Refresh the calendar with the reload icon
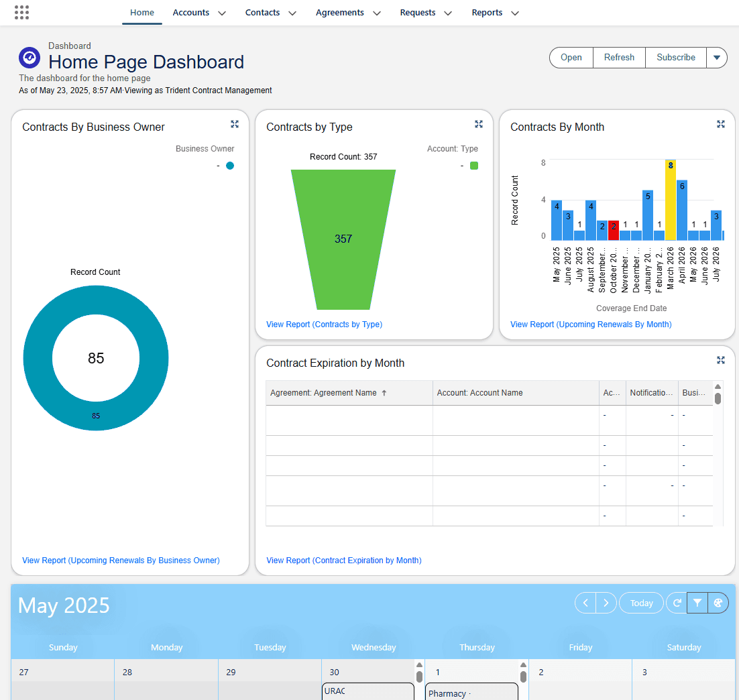The height and width of the screenshot is (700, 739). 677,603
